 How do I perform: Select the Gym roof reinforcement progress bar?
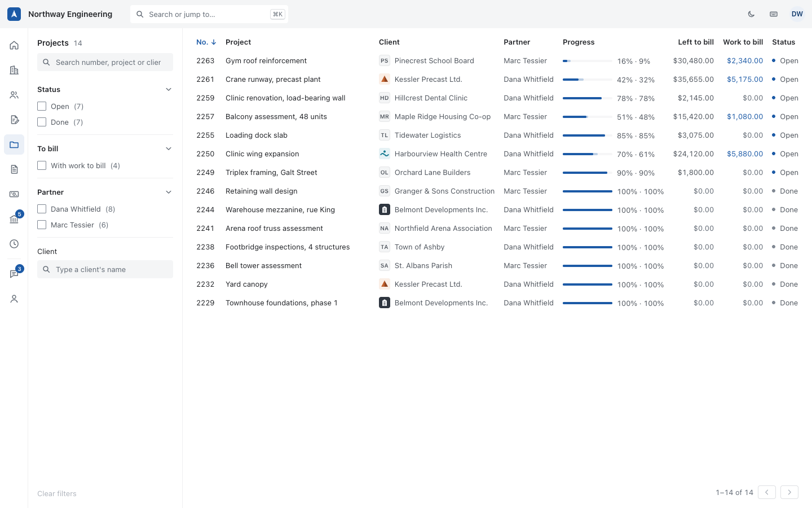[587, 60]
